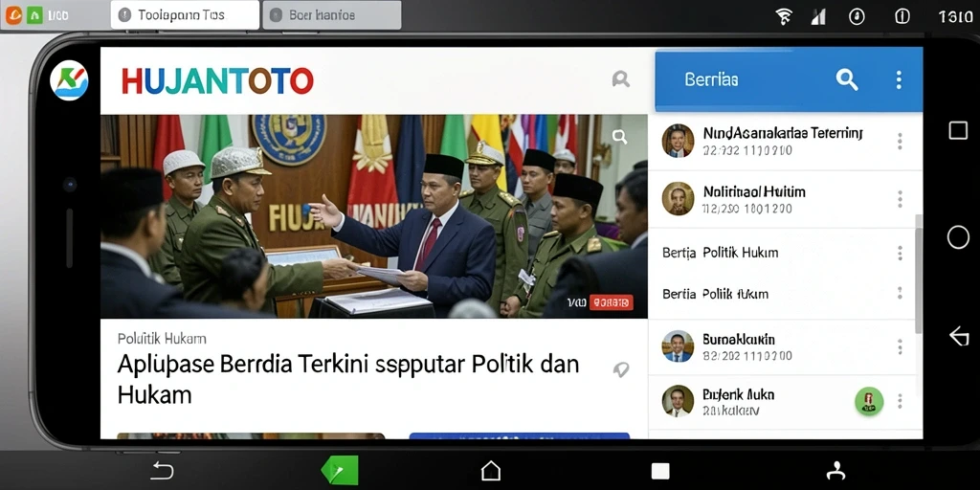Screen dimensions: 980x490
Task: Tap the magnifier icon on the news photo
Action: pos(619,137)
